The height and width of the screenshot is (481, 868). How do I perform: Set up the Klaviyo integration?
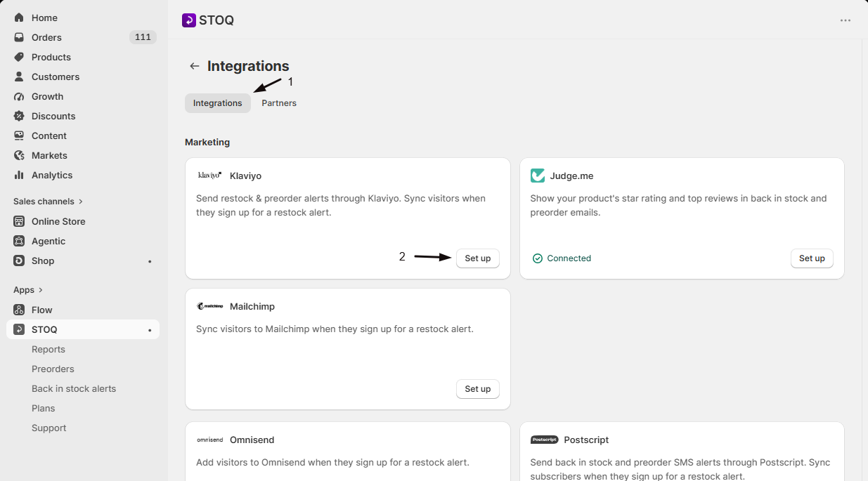coord(478,258)
